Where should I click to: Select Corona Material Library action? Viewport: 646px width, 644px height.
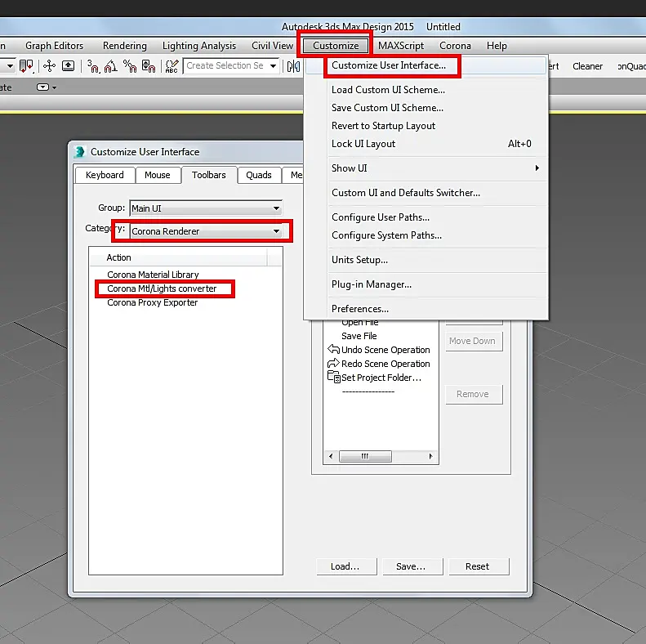[x=153, y=275]
